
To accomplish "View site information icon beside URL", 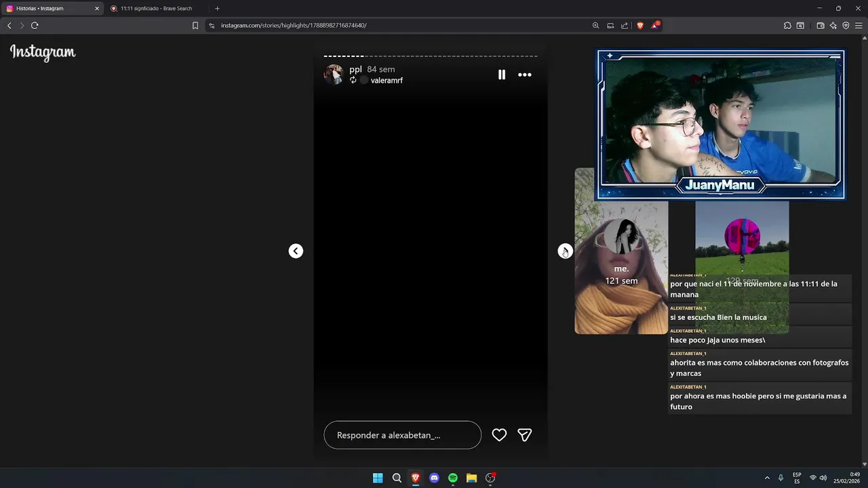I will coord(212,26).
